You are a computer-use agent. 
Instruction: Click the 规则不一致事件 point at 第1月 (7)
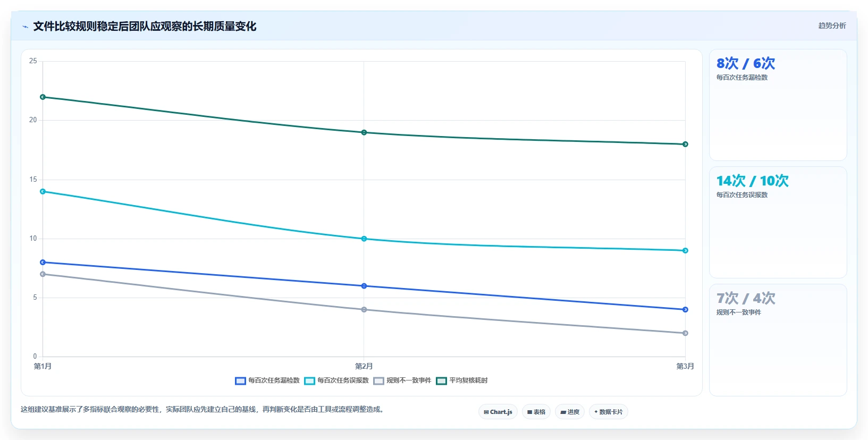tap(43, 274)
